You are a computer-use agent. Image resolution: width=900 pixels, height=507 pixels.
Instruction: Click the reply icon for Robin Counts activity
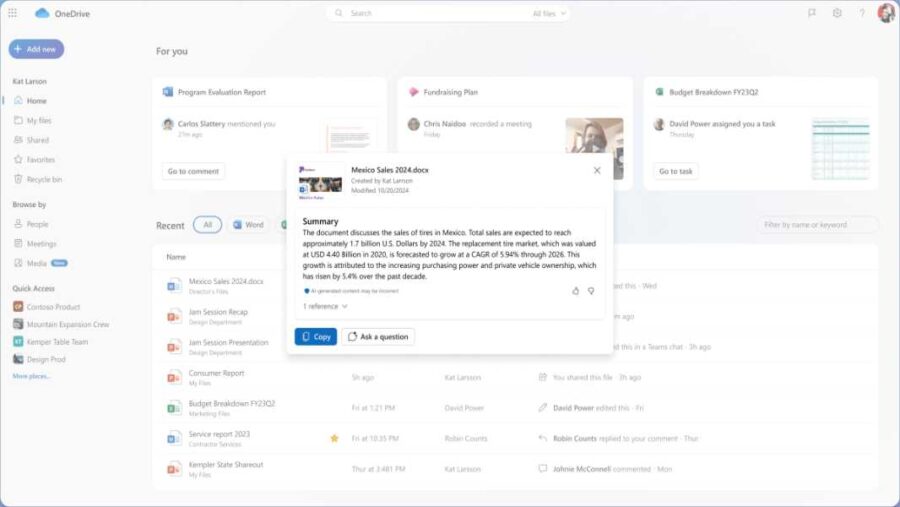click(x=542, y=438)
